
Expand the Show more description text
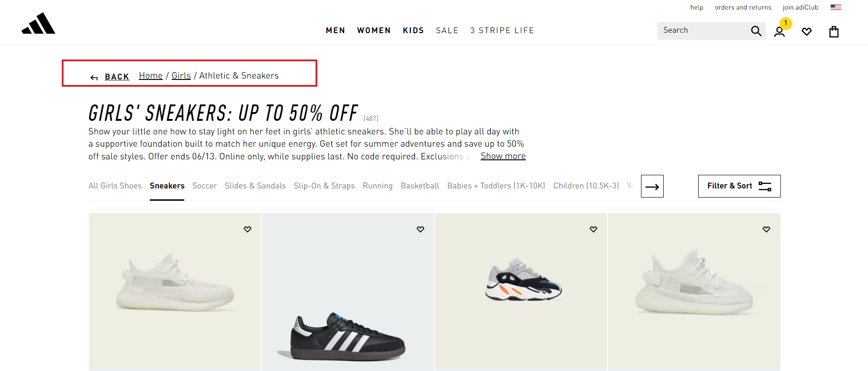[x=503, y=156]
